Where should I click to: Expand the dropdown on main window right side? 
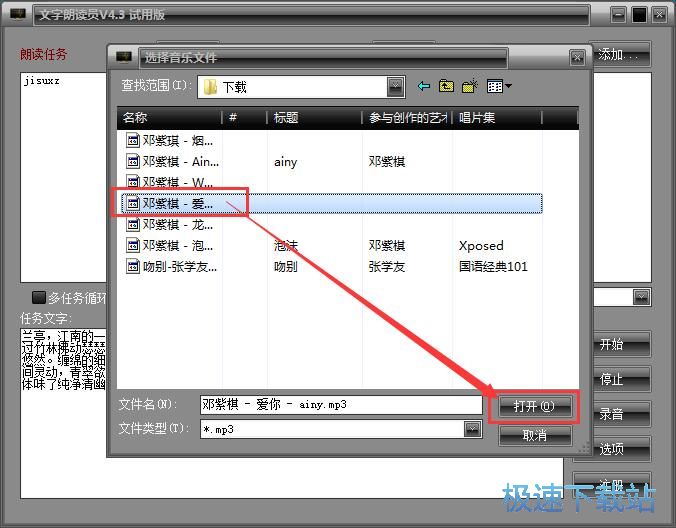[x=641, y=297]
